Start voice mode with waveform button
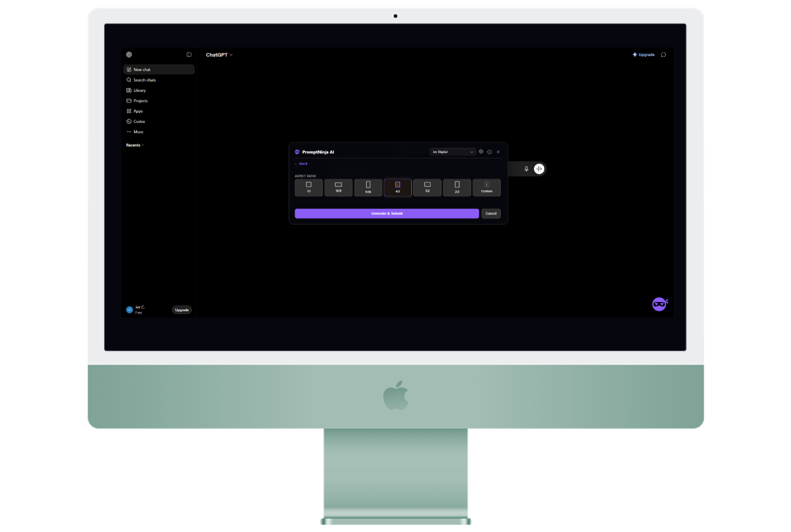 539,169
